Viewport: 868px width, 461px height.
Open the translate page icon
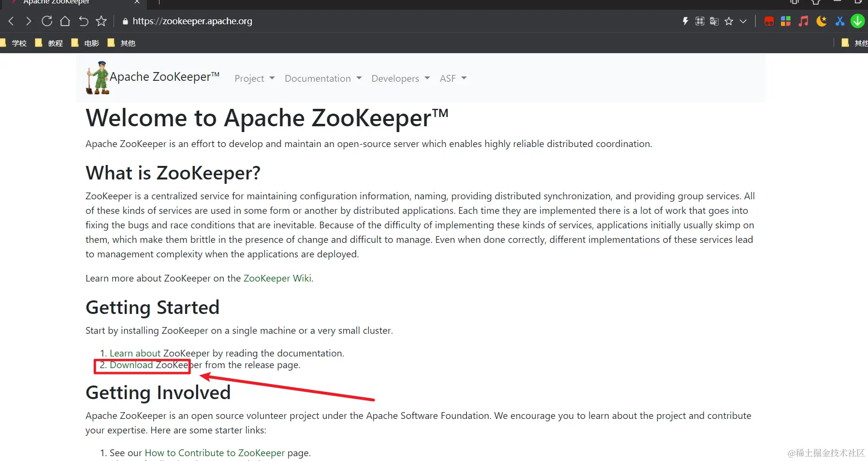[714, 21]
